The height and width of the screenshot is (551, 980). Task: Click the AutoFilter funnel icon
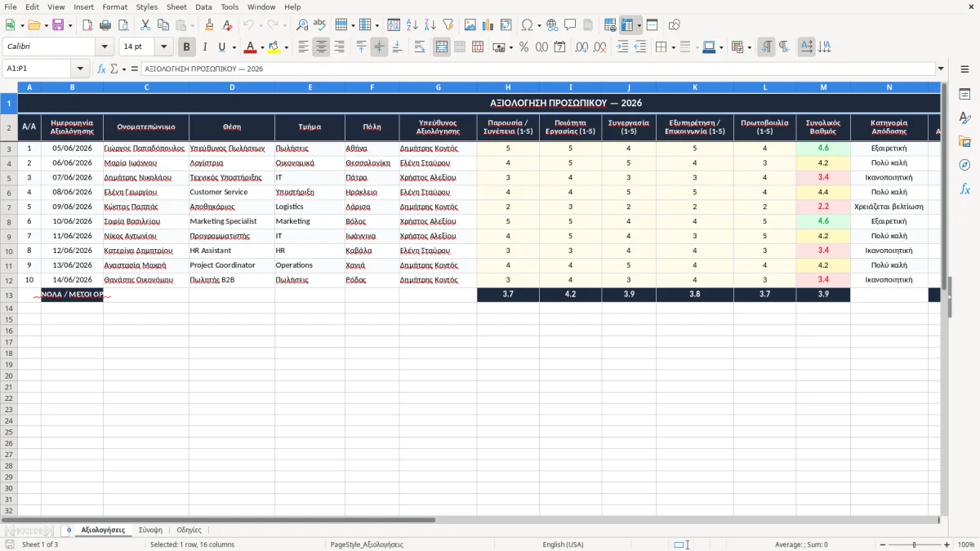tap(448, 25)
